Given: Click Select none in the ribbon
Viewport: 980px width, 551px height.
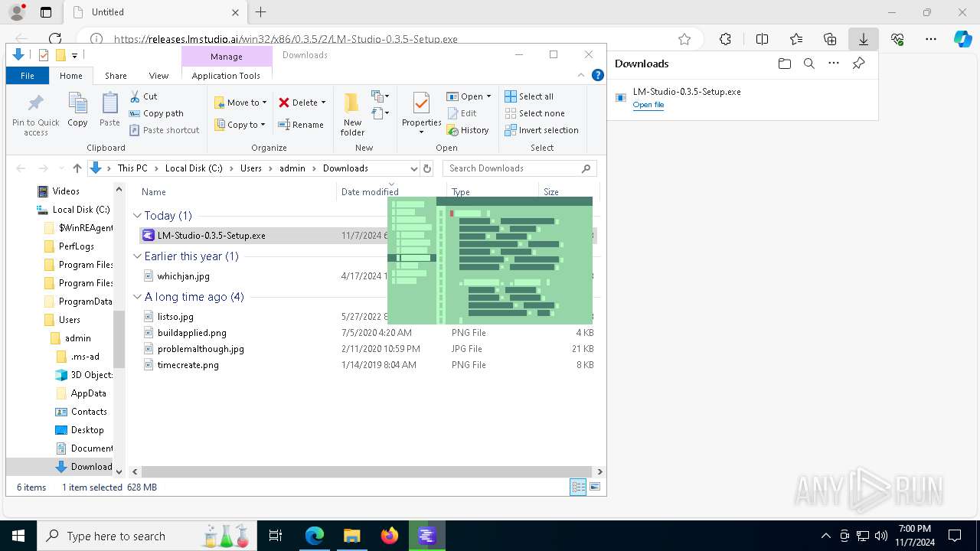Looking at the screenshot, I should (x=534, y=113).
